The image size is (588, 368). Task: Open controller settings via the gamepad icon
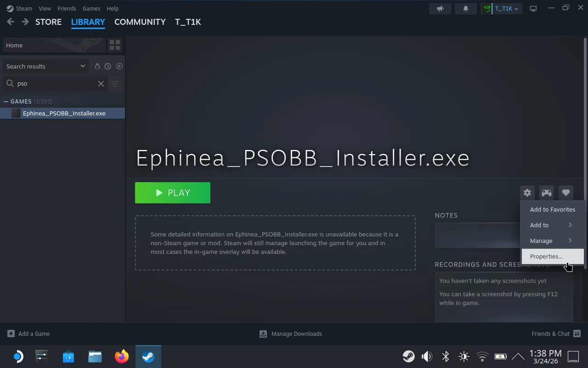tap(546, 193)
